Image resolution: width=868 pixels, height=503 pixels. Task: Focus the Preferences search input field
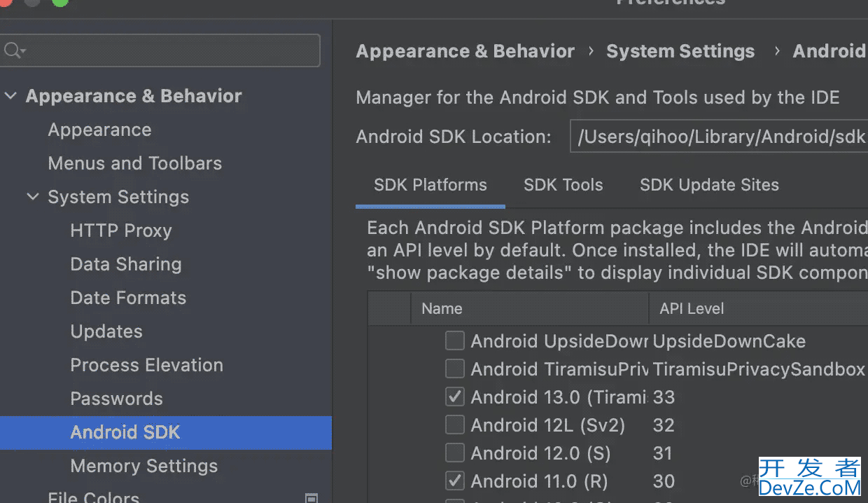pos(160,51)
